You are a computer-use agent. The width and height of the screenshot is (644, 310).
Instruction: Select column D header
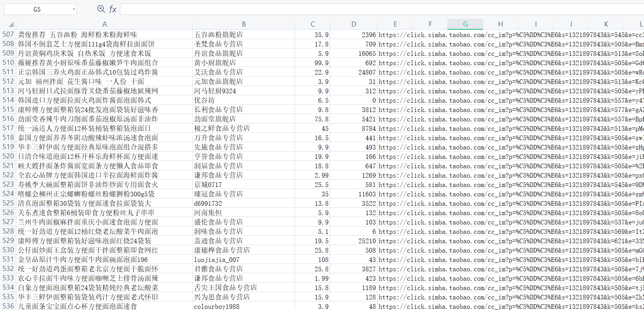(x=354, y=24)
